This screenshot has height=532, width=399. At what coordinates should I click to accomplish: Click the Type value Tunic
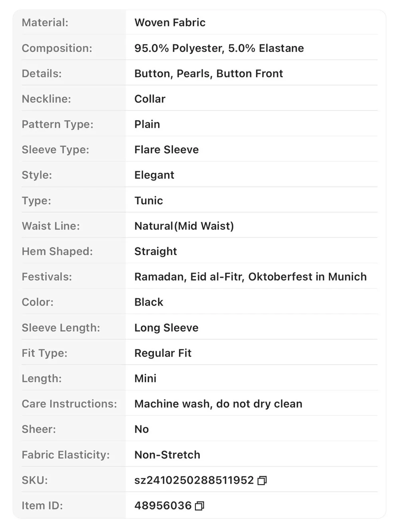tap(148, 201)
